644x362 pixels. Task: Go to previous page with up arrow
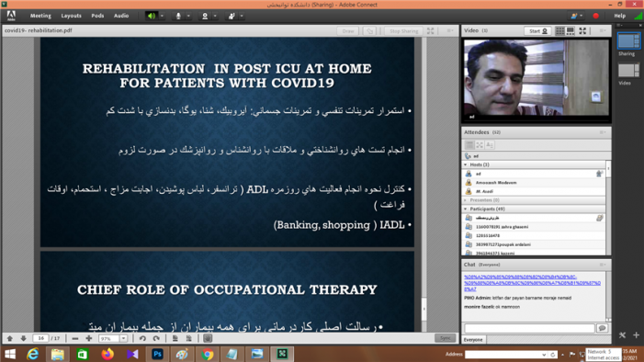coord(10,339)
